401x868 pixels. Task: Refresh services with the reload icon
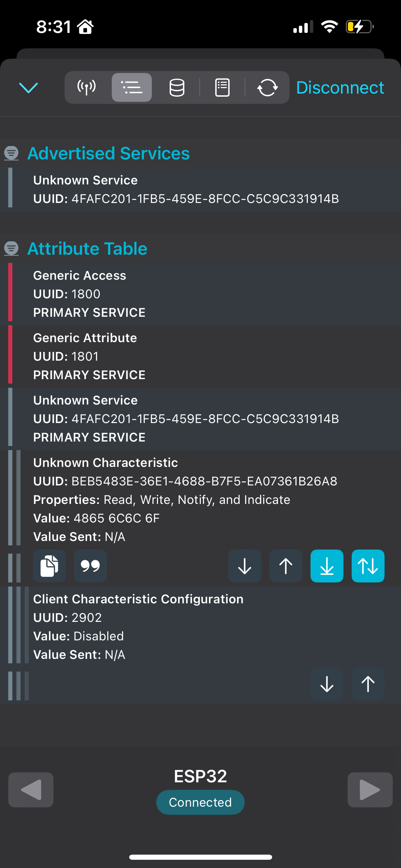click(268, 87)
